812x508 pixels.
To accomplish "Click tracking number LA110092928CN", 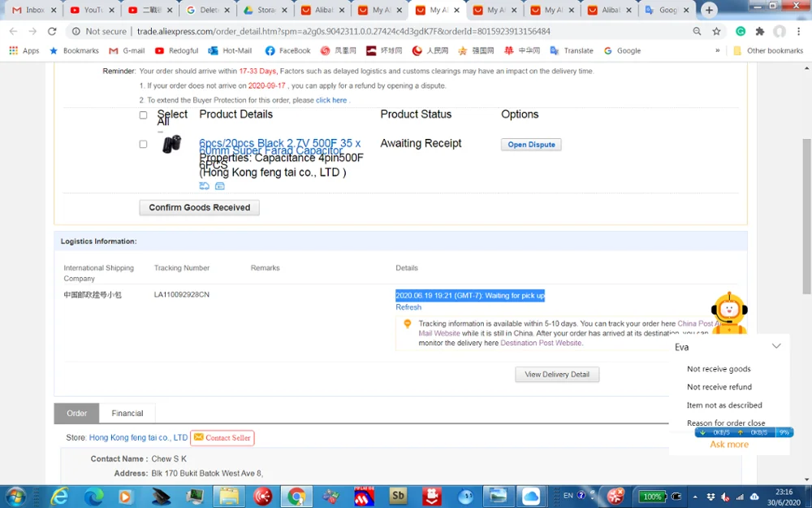I will point(182,294).
